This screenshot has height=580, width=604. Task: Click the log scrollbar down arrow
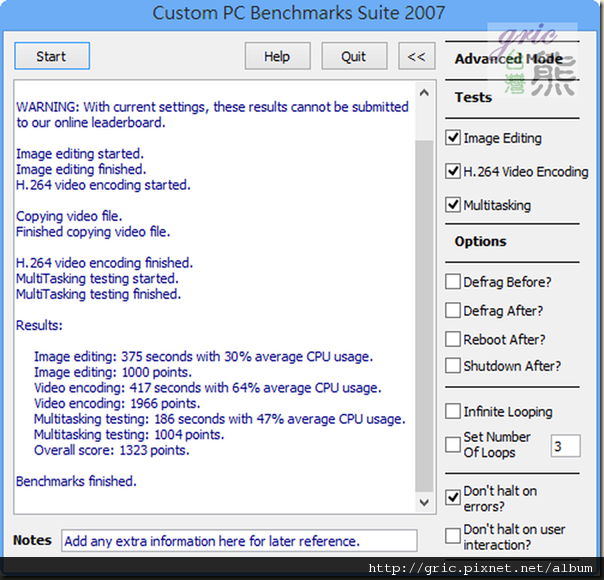424,502
